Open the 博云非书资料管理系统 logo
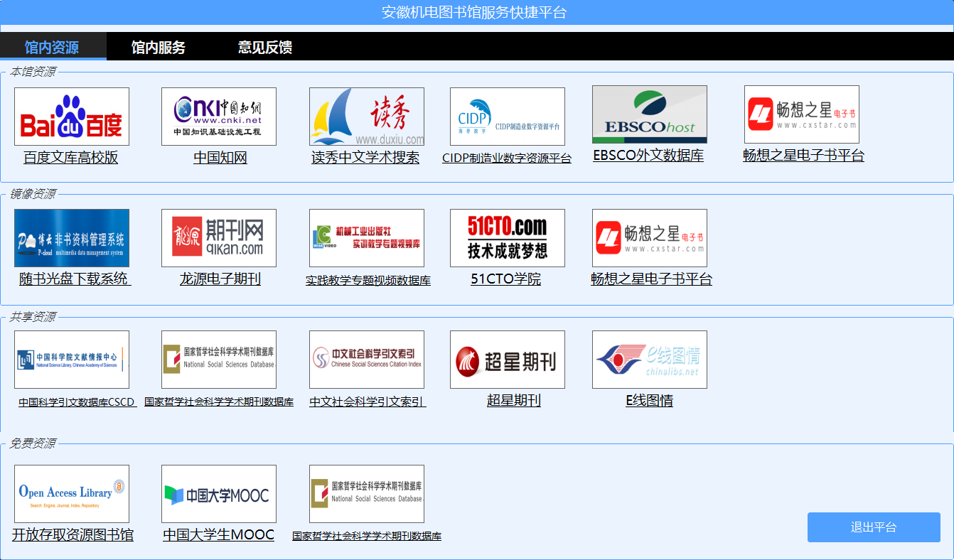 [x=72, y=238]
